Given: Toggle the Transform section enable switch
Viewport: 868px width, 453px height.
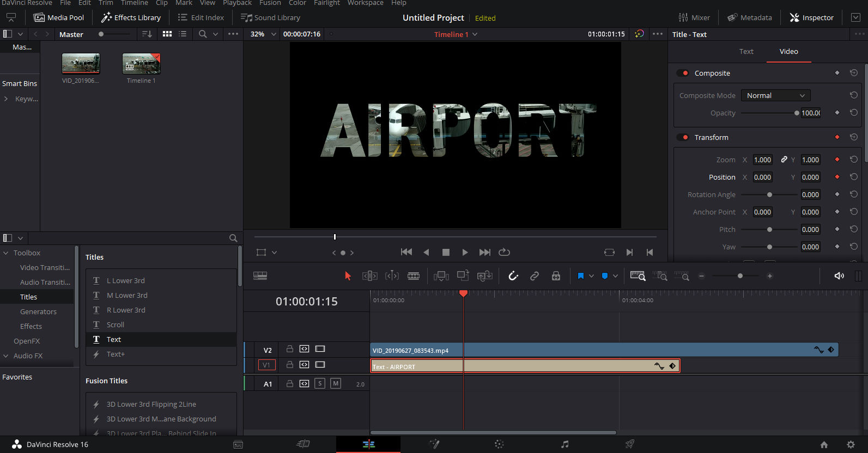Looking at the screenshot, I should (x=682, y=137).
